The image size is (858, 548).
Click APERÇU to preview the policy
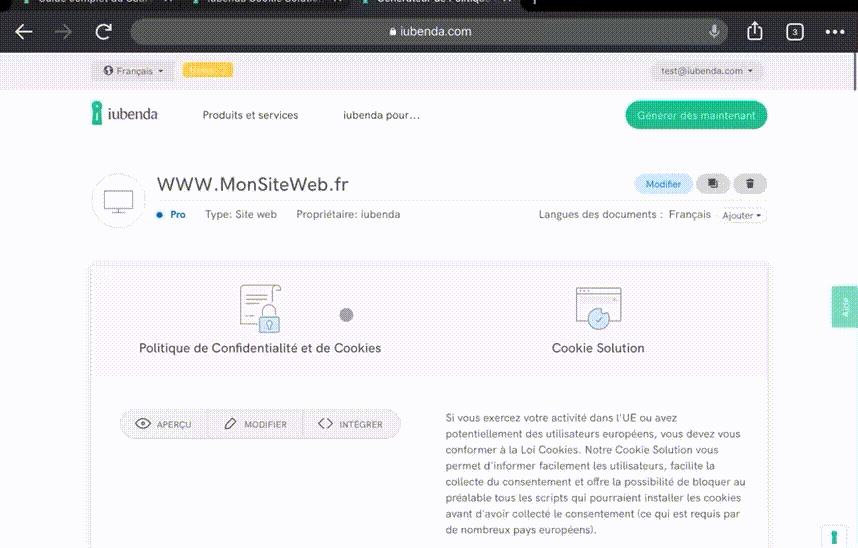(x=163, y=424)
